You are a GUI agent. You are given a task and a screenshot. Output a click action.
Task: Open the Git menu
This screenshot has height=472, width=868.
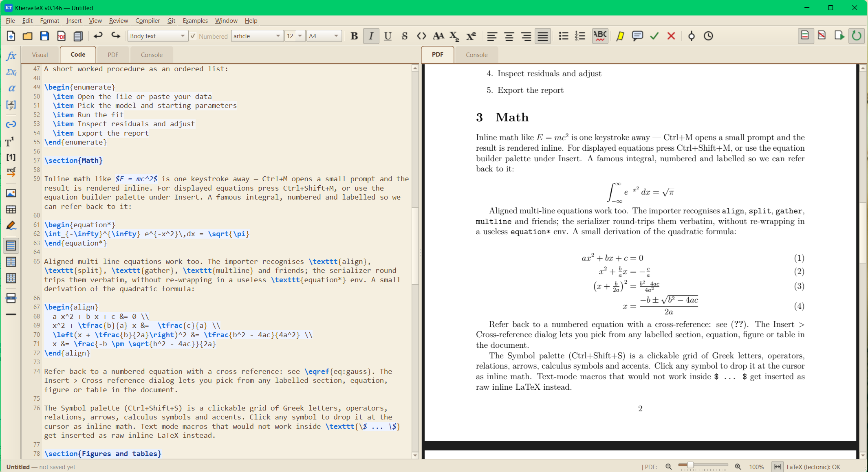coord(171,21)
